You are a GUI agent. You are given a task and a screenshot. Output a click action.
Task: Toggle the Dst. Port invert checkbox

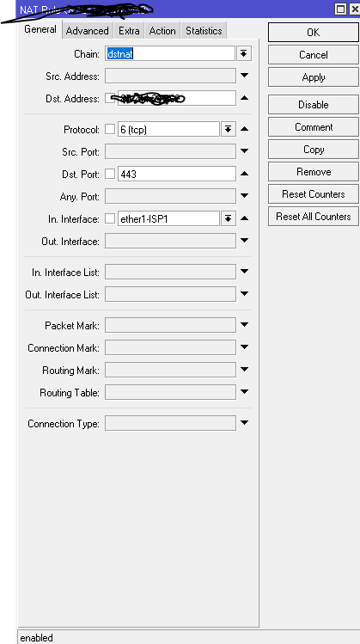[x=110, y=175]
